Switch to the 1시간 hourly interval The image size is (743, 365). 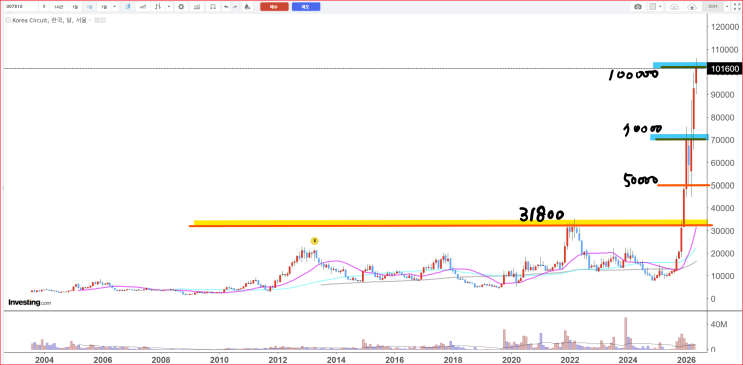pyautogui.click(x=59, y=7)
